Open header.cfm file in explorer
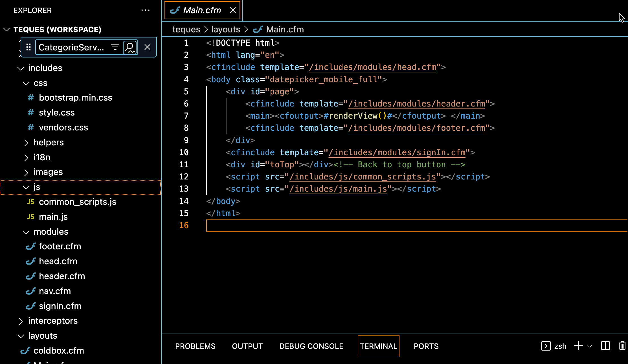This screenshot has height=364, width=628. point(62,276)
